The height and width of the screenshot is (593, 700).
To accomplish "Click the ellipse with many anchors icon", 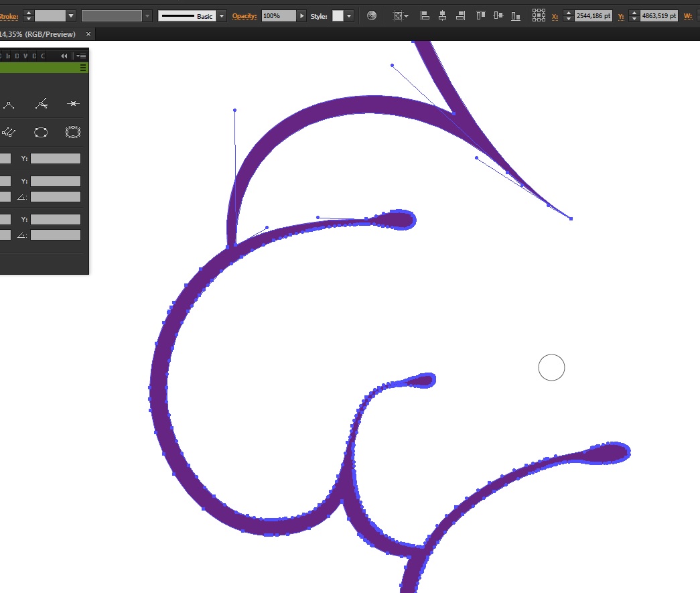I will [x=73, y=132].
